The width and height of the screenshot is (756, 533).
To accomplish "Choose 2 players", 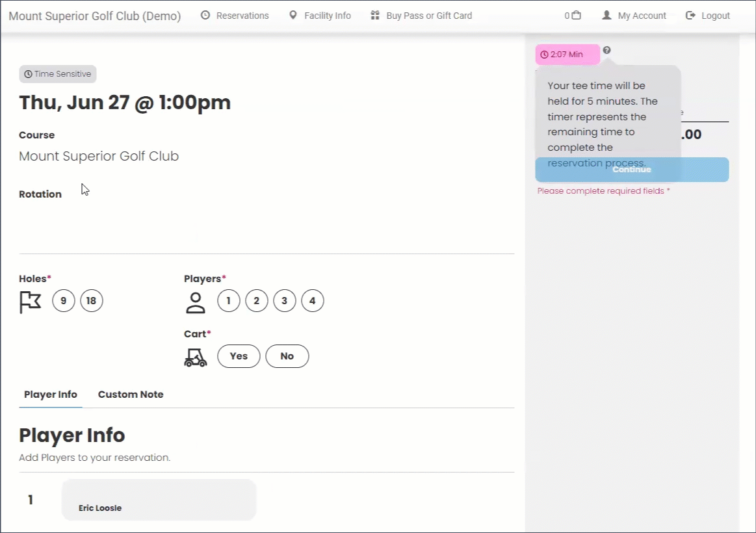I will coord(257,301).
